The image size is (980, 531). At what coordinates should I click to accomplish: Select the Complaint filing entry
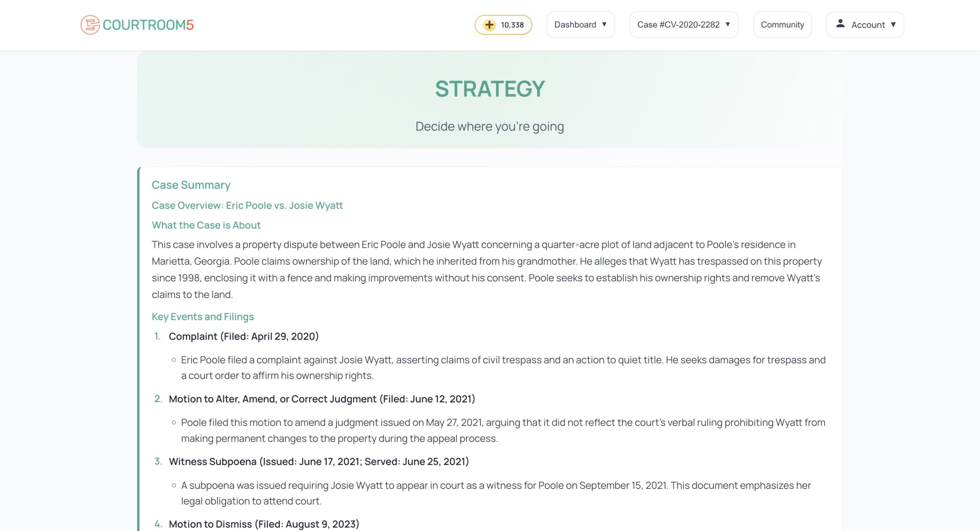[243, 336]
